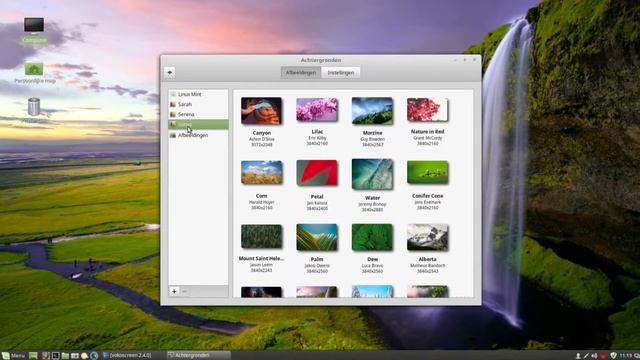Image resolution: width=640 pixels, height=360 pixels.
Task: Open the file manager icon in taskbar
Action: (65, 356)
